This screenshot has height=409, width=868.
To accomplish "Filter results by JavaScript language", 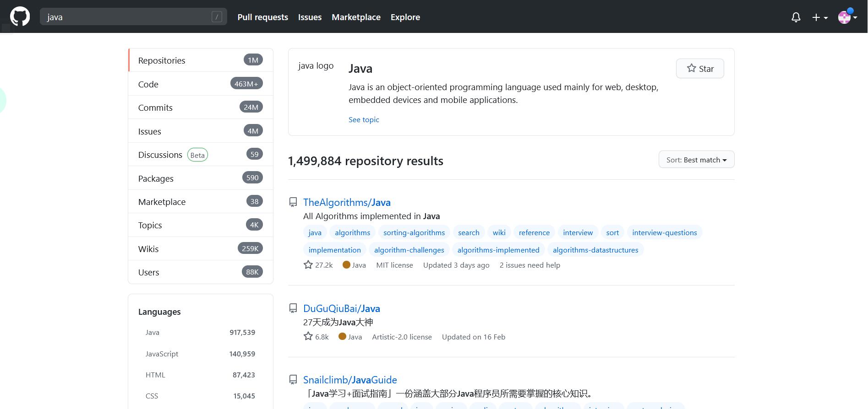I will [x=200, y=354].
